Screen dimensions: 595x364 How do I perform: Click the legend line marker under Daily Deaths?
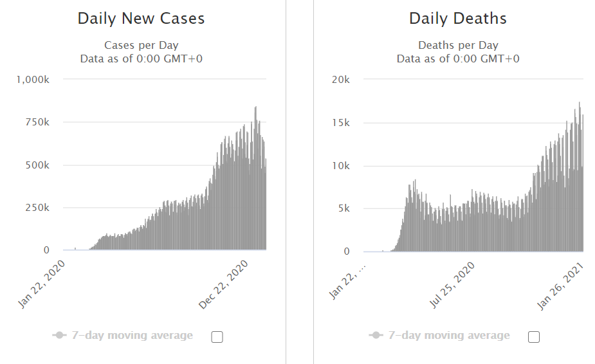(x=376, y=336)
